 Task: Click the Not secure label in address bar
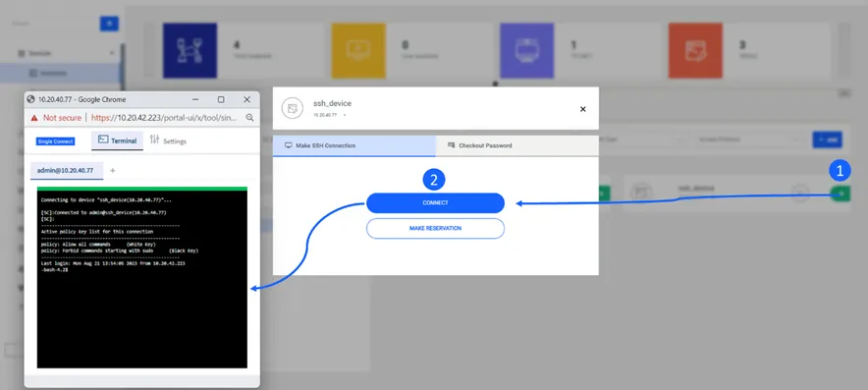coord(62,118)
